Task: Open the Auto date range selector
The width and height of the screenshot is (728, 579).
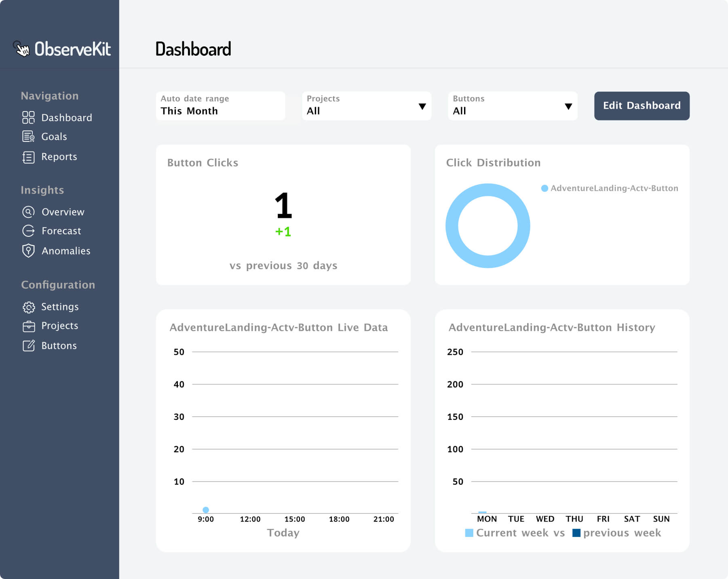Action: coord(220,106)
